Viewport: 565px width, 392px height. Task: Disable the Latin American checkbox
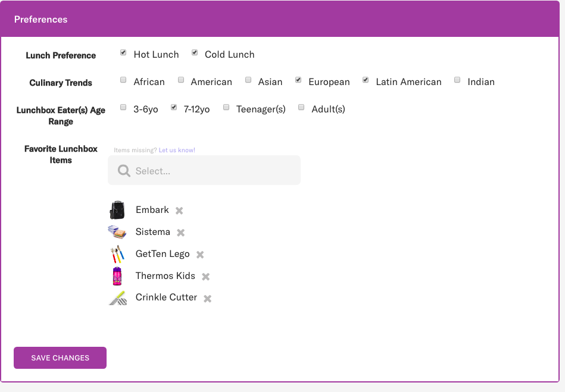tap(366, 80)
